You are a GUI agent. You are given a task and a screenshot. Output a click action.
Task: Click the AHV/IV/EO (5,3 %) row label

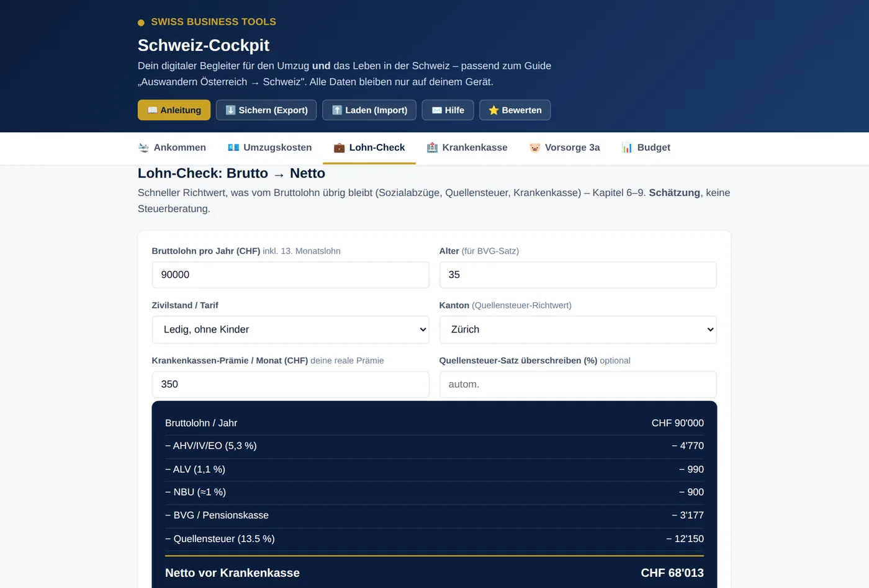pos(211,446)
